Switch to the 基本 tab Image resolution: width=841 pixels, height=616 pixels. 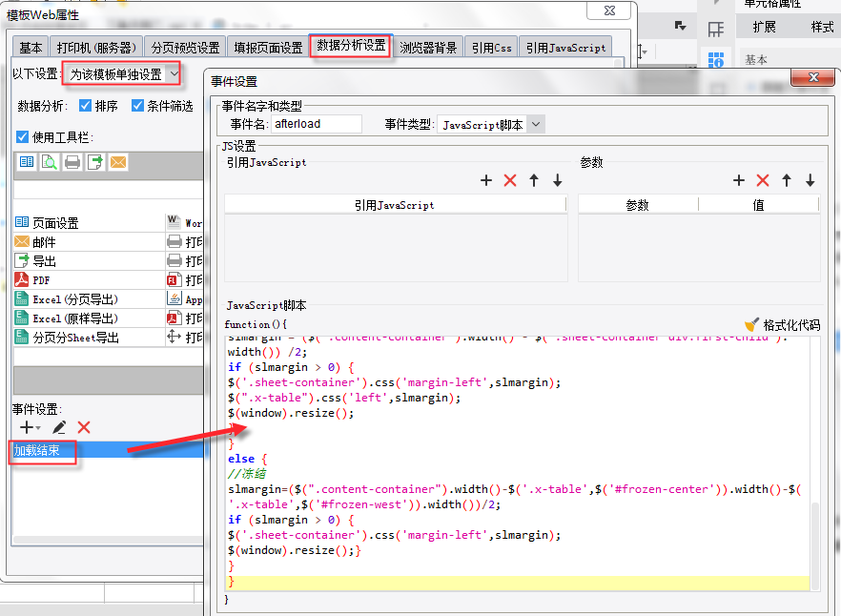click(31, 48)
